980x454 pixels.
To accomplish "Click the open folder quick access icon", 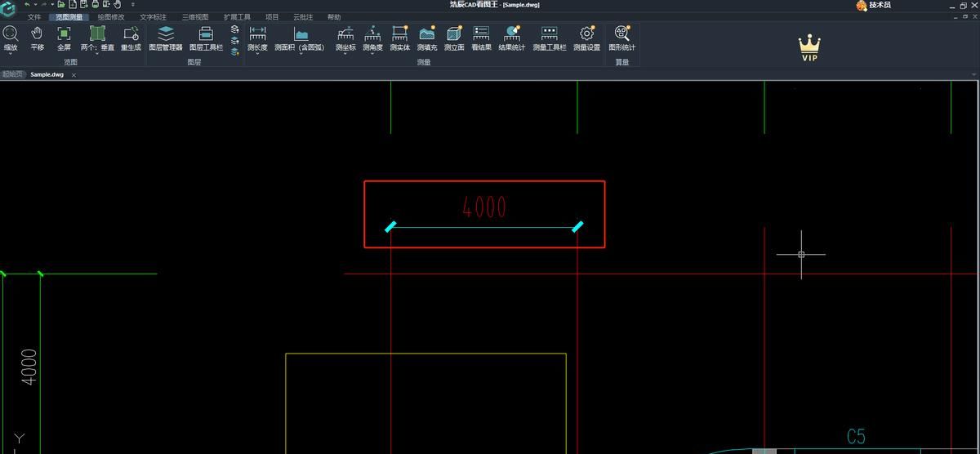I will pos(61,4).
